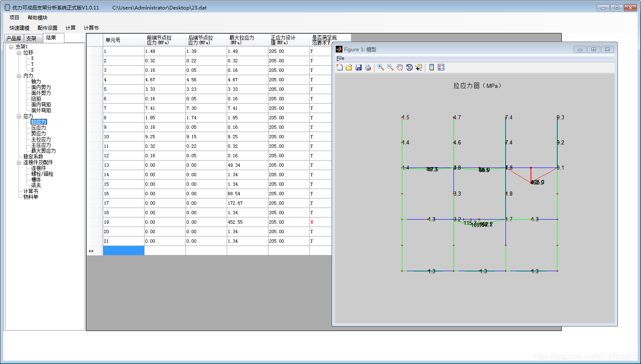Click red N cell in row 19
Image resolution: width=641 pixels, height=364 pixels.
(320, 222)
